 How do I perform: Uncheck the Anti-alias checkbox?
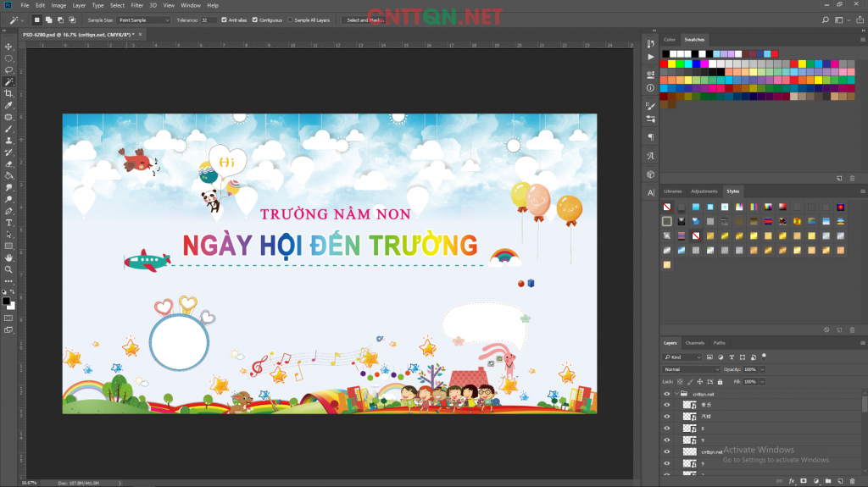[x=224, y=19]
